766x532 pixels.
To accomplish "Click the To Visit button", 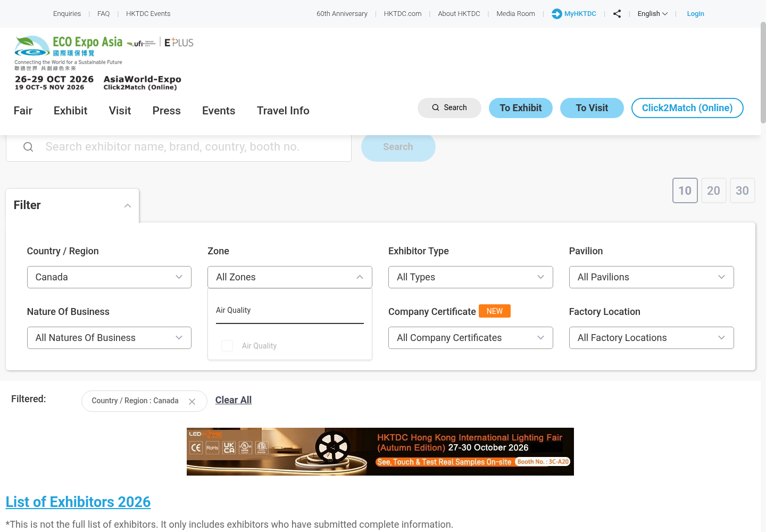I will 592,108.
